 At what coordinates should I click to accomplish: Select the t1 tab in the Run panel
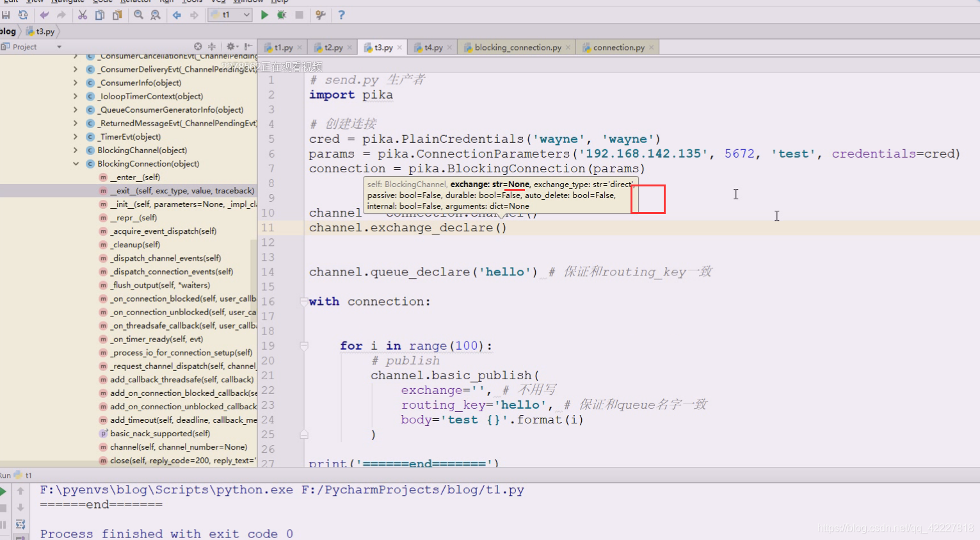tap(22, 475)
